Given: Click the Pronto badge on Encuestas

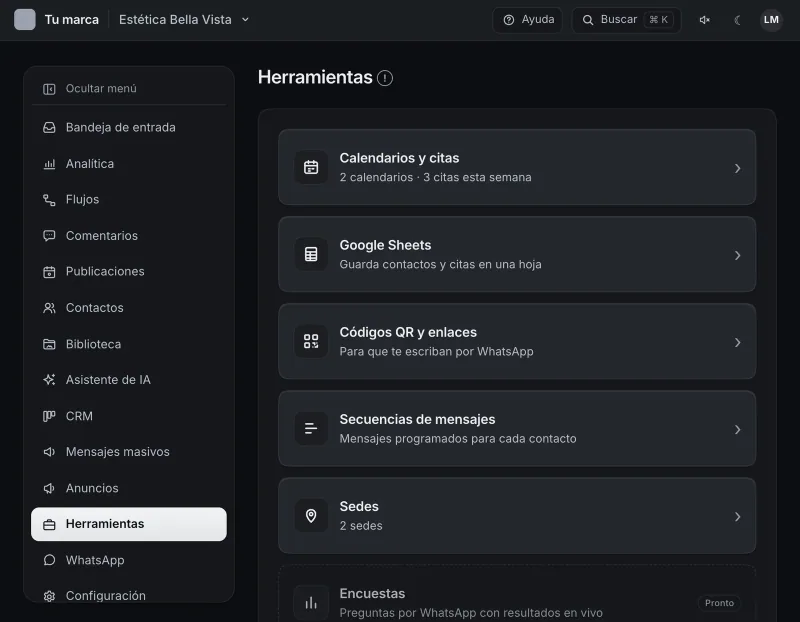Looking at the screenshot, I should pos(719,603).
